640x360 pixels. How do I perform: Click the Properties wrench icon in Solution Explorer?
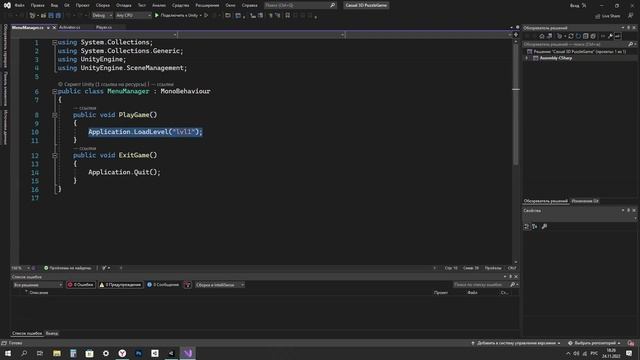pos(610,36)
